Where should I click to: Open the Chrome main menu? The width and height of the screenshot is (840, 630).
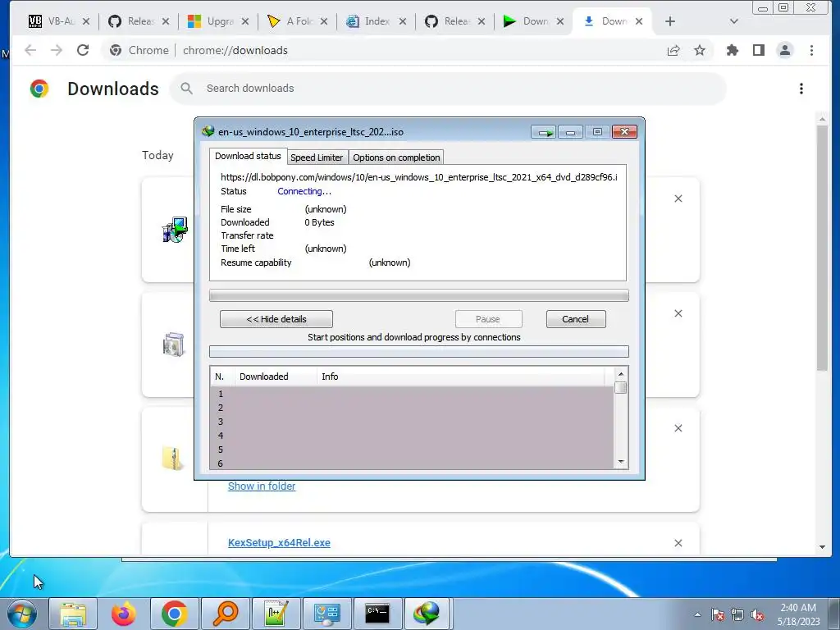[811, 50]
